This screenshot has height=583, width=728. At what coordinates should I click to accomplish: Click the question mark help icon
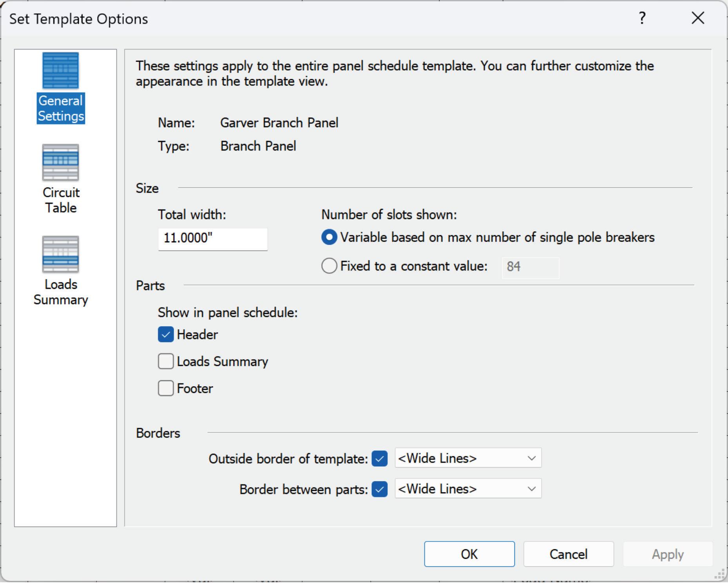(642, 18)
